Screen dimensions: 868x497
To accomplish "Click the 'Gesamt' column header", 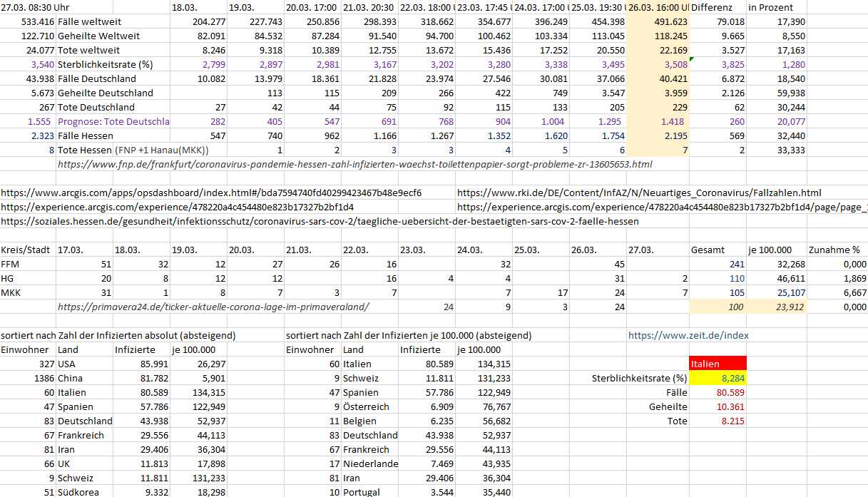I will pos(708,250).
